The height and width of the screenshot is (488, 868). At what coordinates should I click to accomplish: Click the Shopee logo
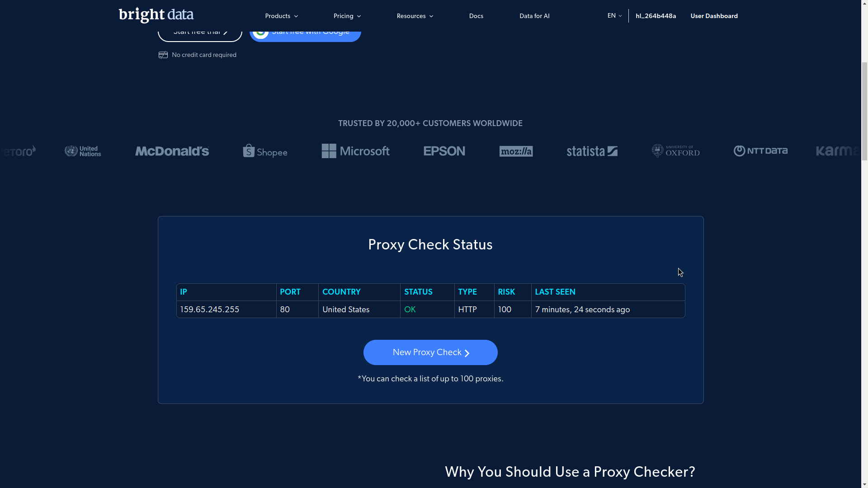[x=264, y=151]
